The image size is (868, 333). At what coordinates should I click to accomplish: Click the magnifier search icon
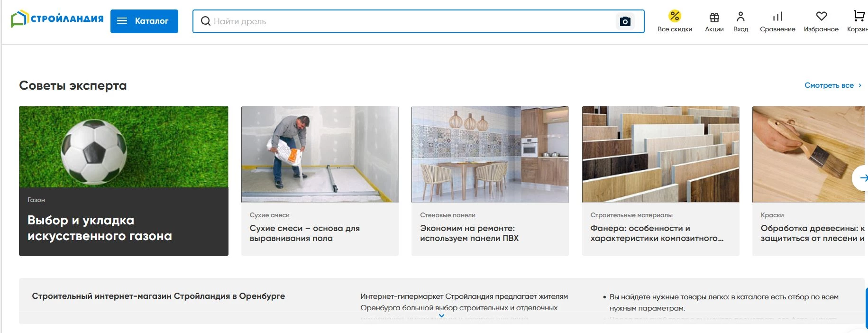(205, 21)
